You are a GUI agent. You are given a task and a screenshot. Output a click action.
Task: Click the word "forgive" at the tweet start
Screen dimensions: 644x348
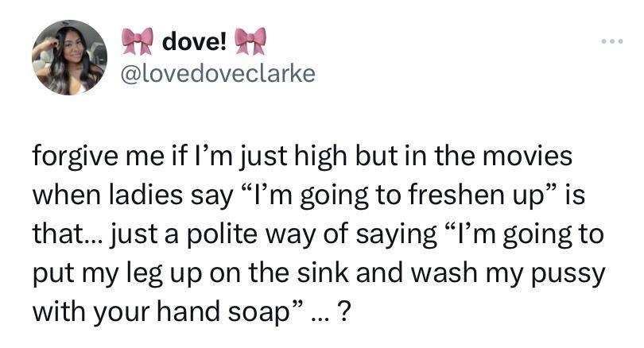(x=76, y=157)
